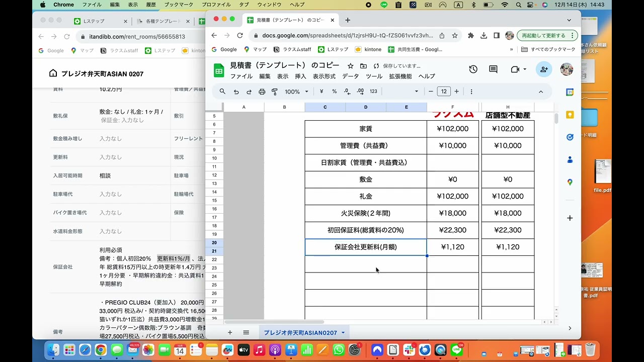
Task: Open Google Keep side panel icon
Action: click(570, 115)
